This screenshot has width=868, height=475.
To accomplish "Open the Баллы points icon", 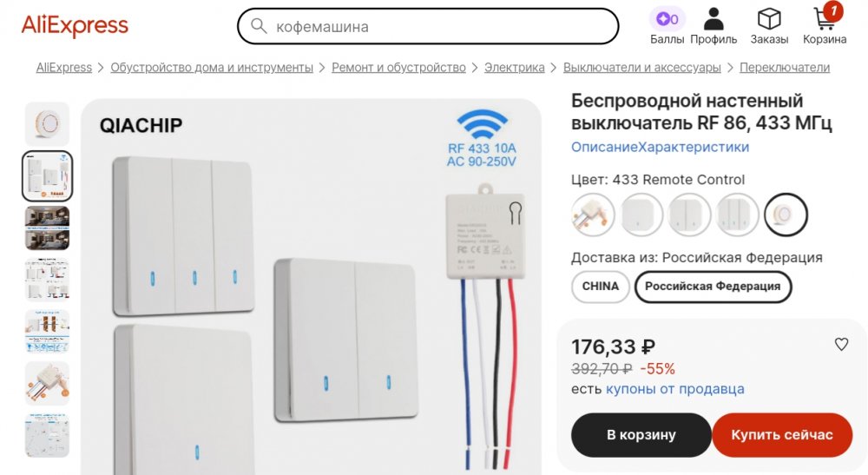I will 667,19.
